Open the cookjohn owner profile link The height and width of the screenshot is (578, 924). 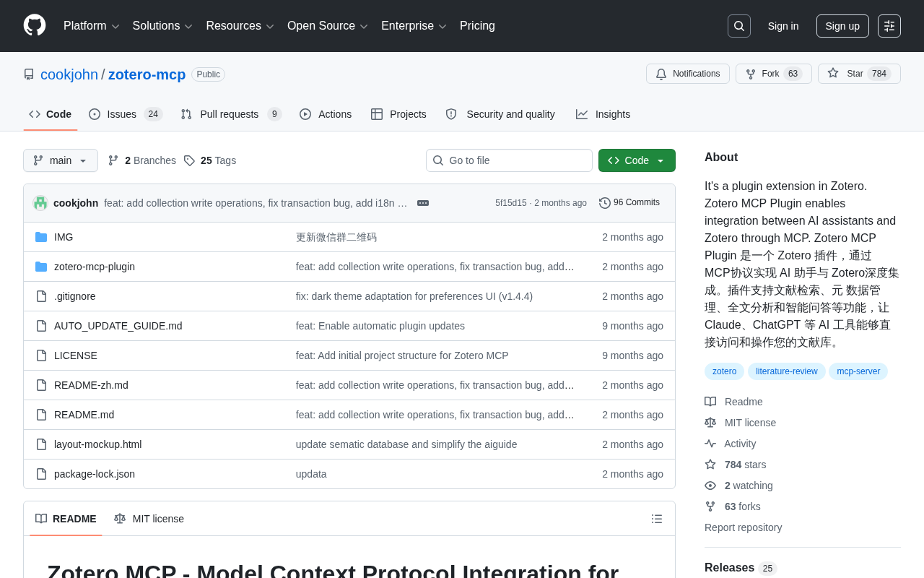tap(69, 74)
